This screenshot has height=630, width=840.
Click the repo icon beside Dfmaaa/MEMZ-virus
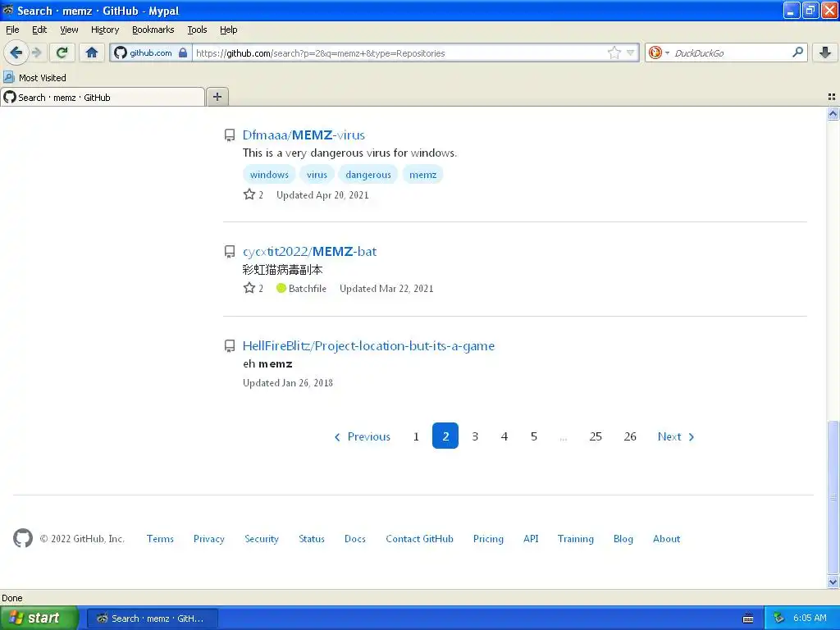(230, 135)
